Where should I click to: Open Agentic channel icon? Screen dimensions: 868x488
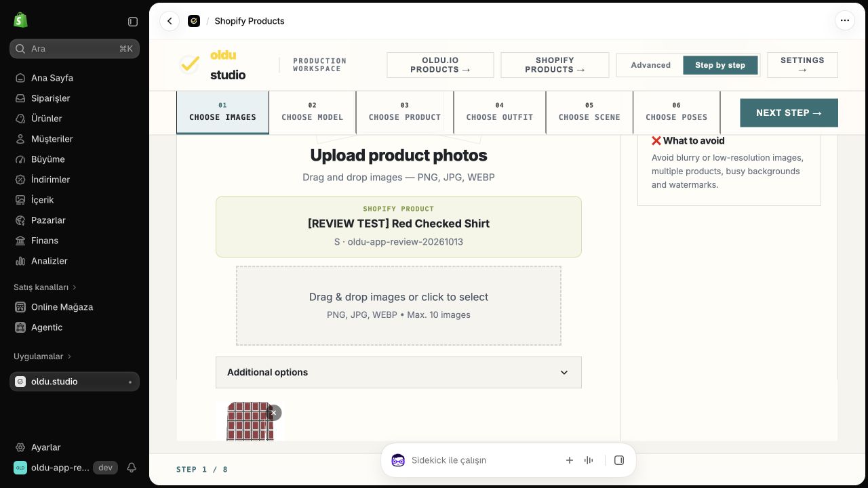[20, 327]
